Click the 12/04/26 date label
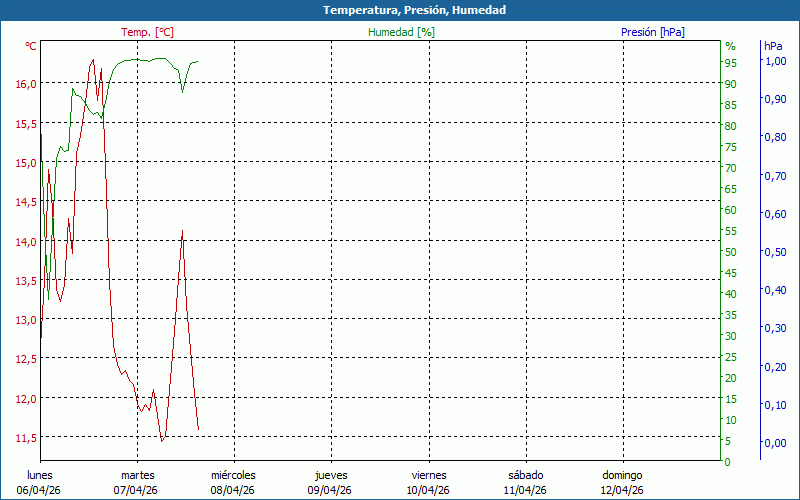 tap(622, 490)
